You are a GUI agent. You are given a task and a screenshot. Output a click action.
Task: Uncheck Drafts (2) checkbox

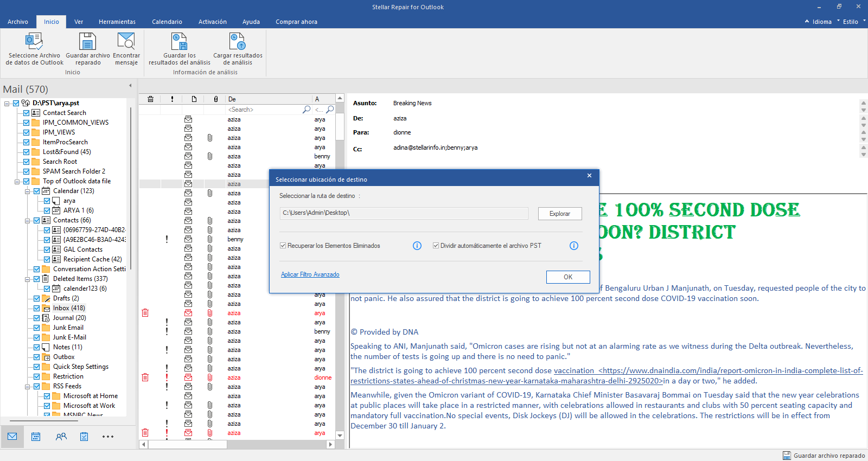37,298
